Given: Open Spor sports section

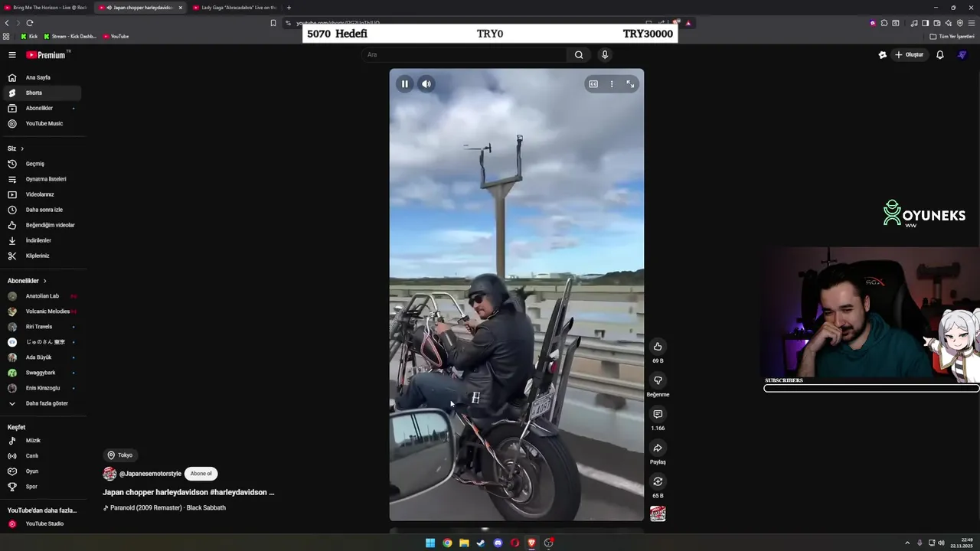Looking at the screenshot, I should 42,487.
